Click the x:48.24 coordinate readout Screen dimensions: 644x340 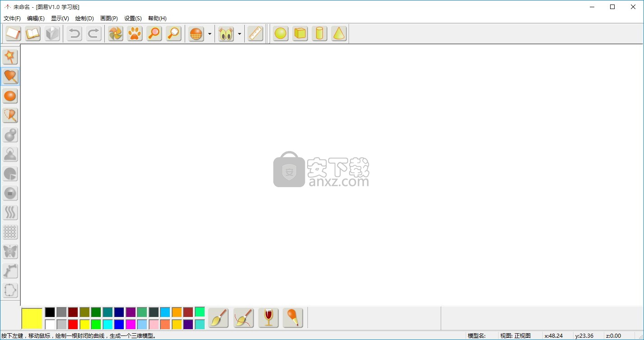tap(554, 335)
